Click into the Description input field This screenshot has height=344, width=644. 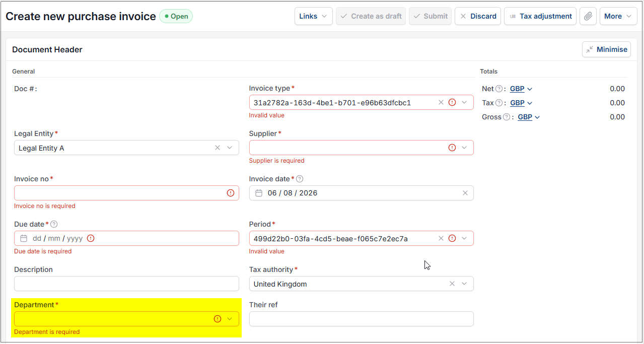(x=126, y=284)
